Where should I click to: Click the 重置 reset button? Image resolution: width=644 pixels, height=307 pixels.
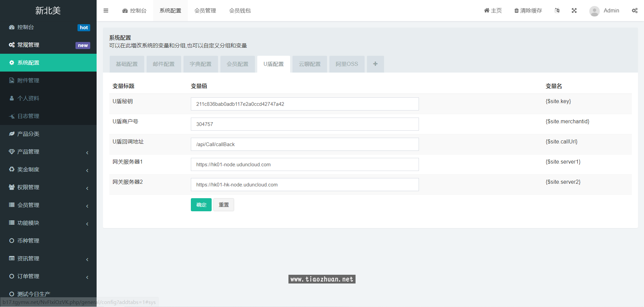[x=224, y=205]
